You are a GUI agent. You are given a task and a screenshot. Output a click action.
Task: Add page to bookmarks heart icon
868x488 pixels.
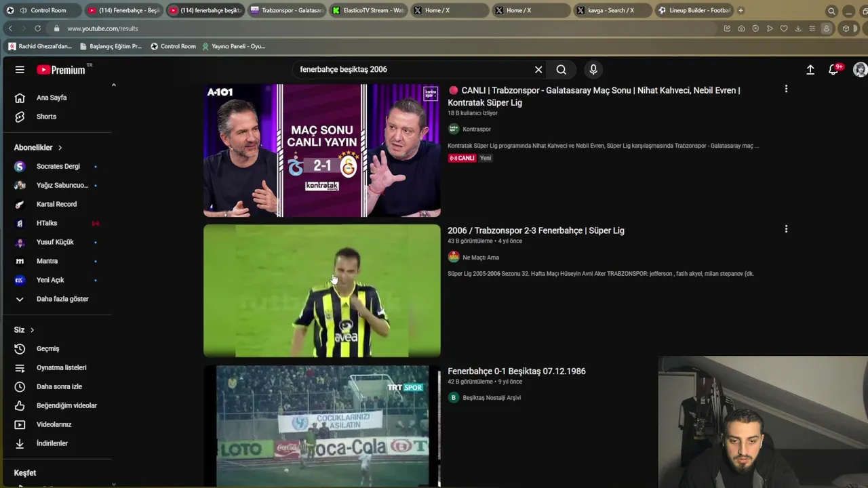coord(784,28)
